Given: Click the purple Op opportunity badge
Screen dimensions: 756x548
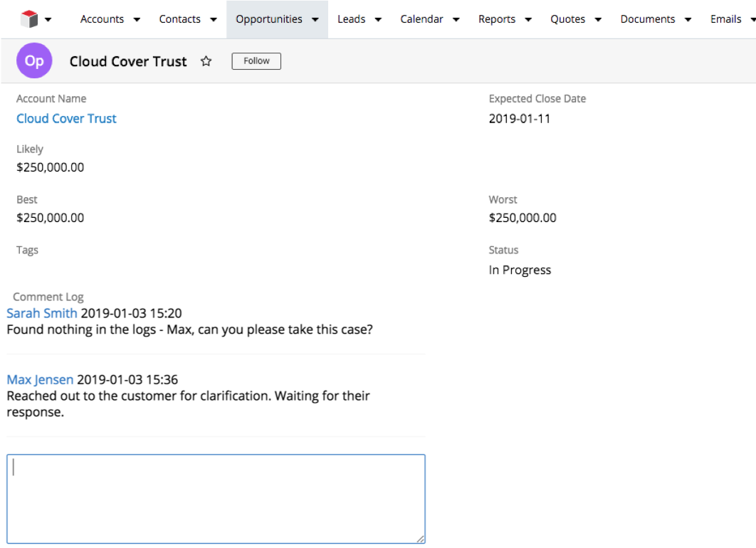Looking at the screenshot, I should pyautogui.click(x=34, y=61).
